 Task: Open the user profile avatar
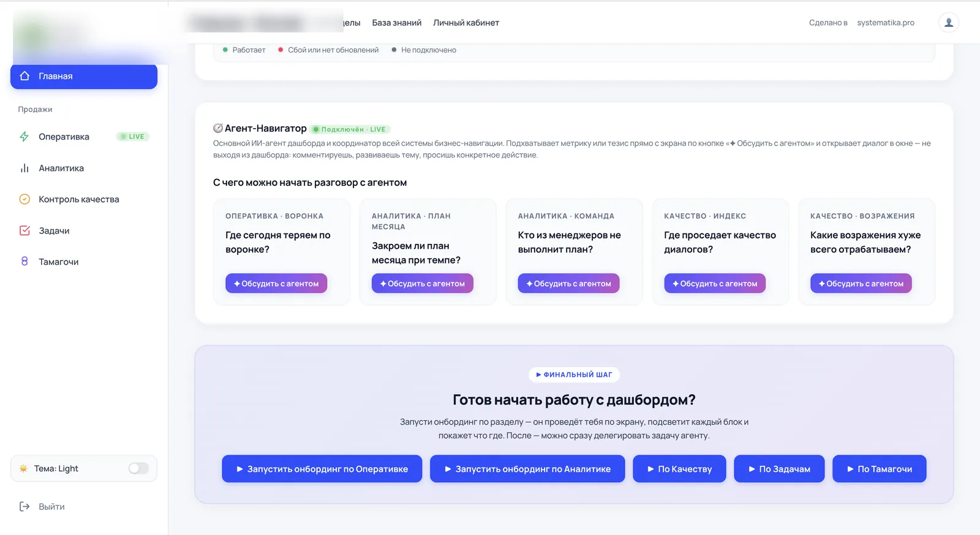(949, 23)
